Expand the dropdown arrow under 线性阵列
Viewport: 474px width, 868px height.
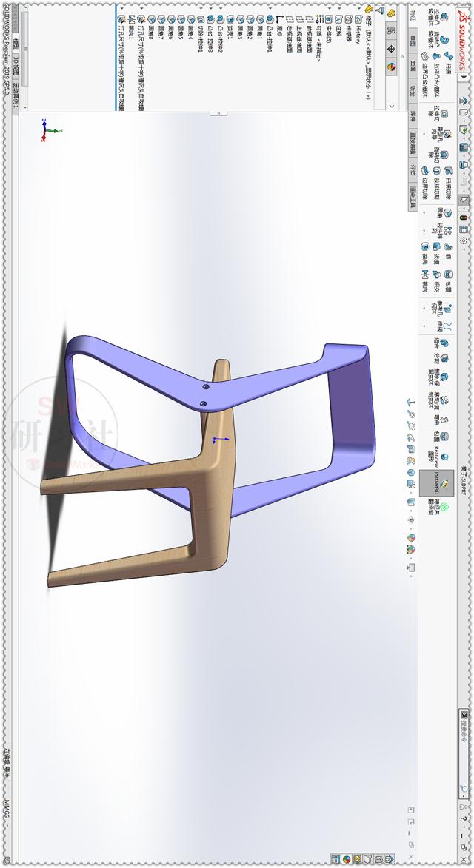coord(424,230)
